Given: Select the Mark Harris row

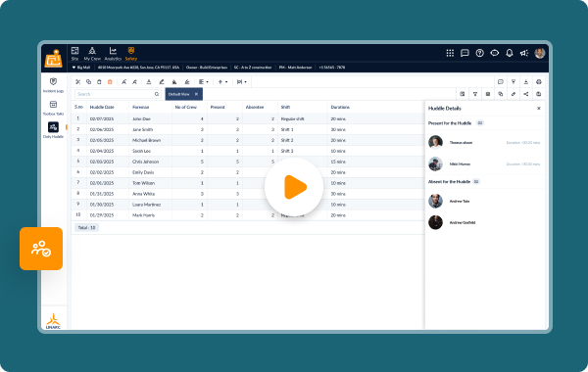Looking at the screenshot, I should point(248,215).
